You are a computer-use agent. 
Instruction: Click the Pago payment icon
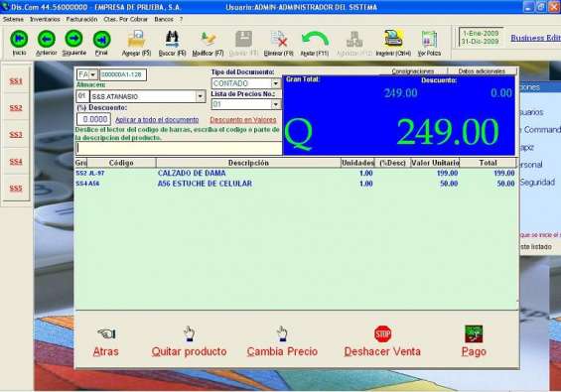474,333
